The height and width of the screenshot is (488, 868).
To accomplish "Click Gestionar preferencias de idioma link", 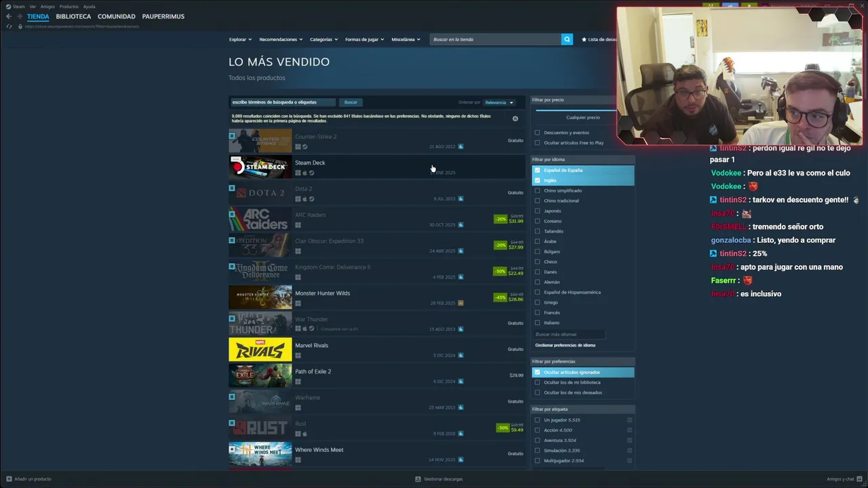I will [566, 345].
